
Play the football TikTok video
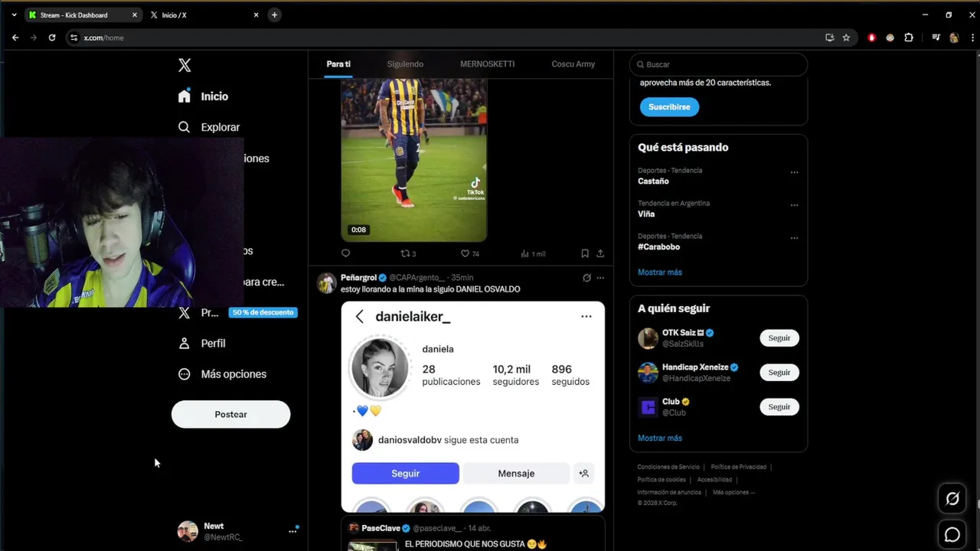pyautogui.click(x=414, y=159)
